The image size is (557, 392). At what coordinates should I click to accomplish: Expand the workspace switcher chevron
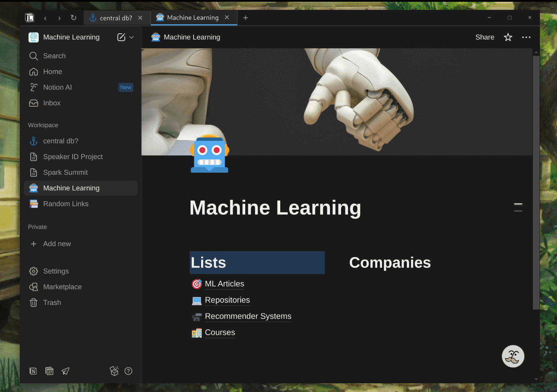tap(132, 37)
